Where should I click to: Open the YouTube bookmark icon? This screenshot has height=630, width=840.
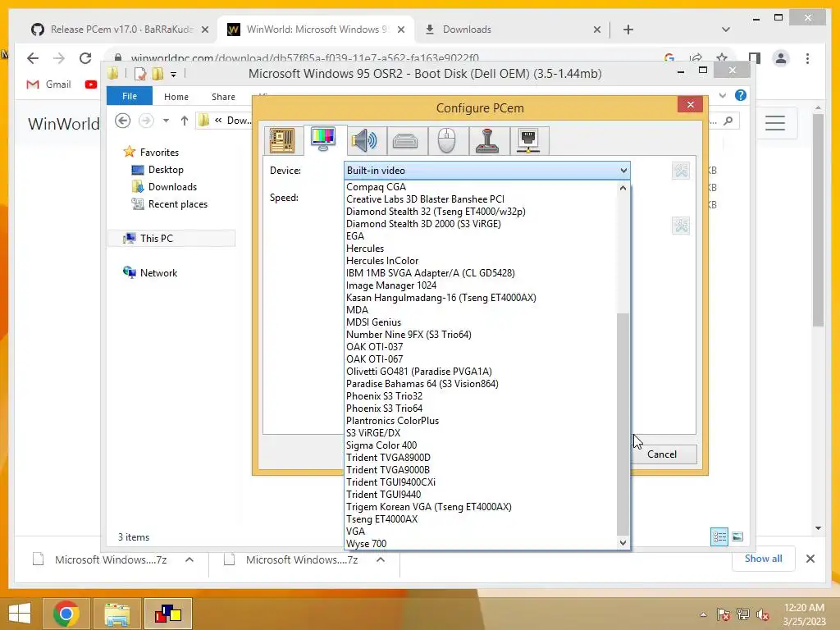[91, 84]
